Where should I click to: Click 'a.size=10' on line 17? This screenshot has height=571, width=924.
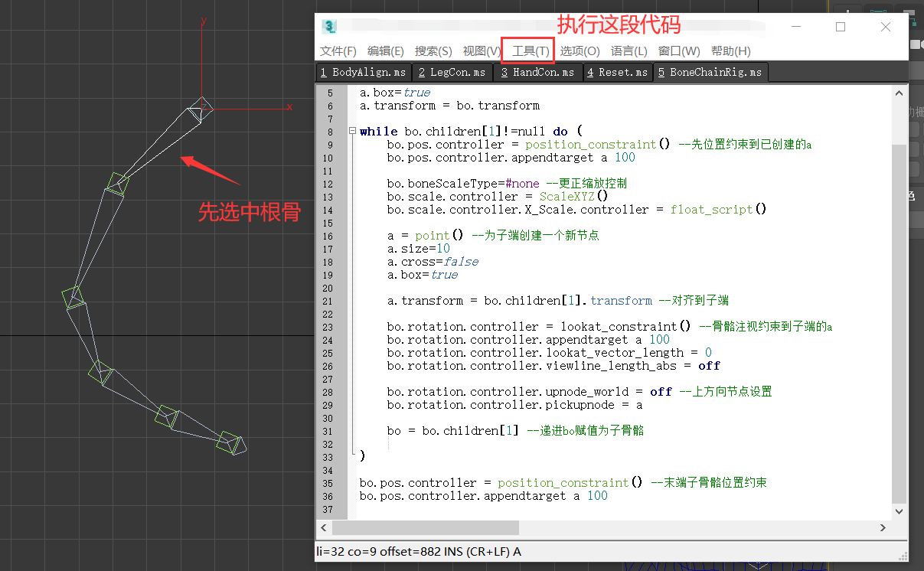pyautogui.click(x=419, y=249)
